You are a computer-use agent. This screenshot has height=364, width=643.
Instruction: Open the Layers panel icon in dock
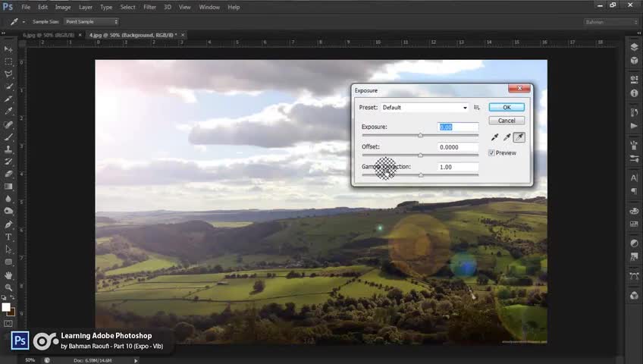634,47
